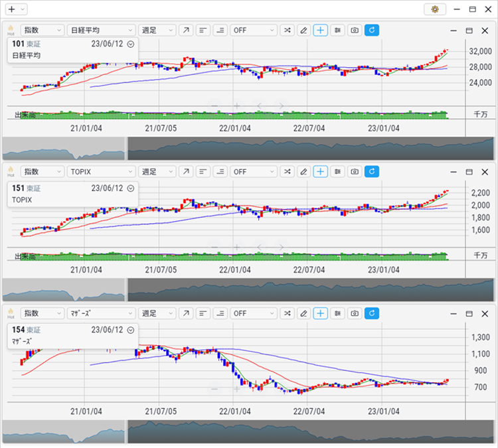Viewport: 498px width, 448px height.
Task: Toggle the crosshair cursor in 日経平均 chart toolbar
Action: click(320, 31)
